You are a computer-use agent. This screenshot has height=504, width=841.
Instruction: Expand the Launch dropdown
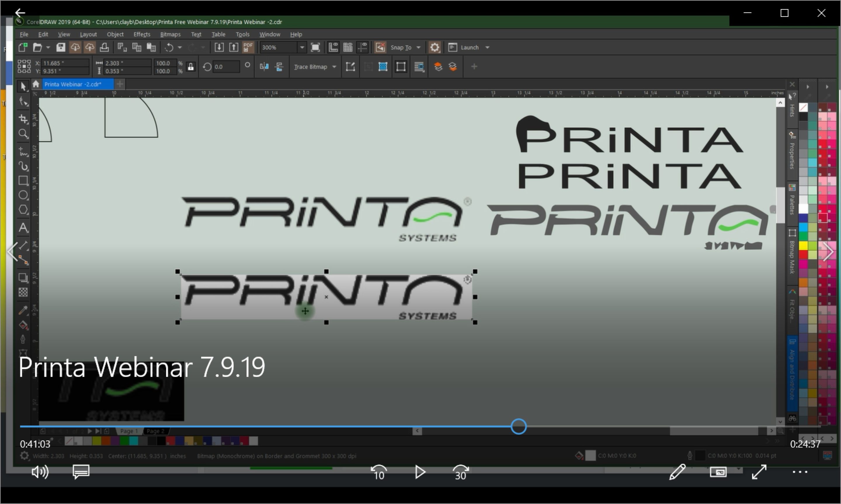click(x=487, y=47)
